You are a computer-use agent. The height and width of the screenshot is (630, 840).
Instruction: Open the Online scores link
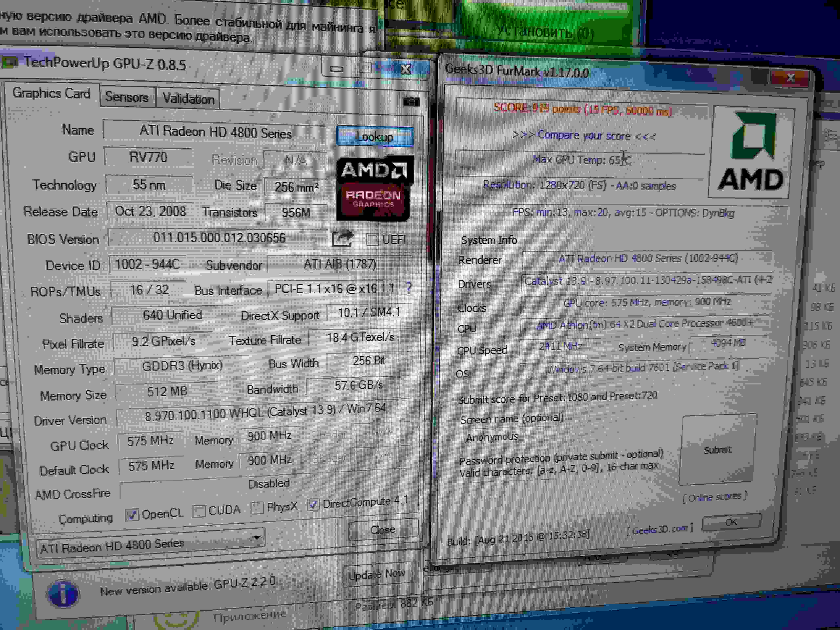point(714,497)
